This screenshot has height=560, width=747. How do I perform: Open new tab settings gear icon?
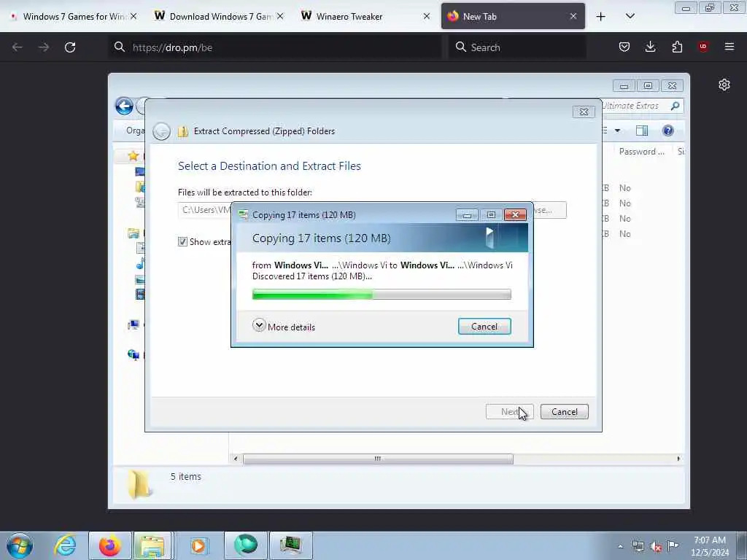(x=724, y=85)
